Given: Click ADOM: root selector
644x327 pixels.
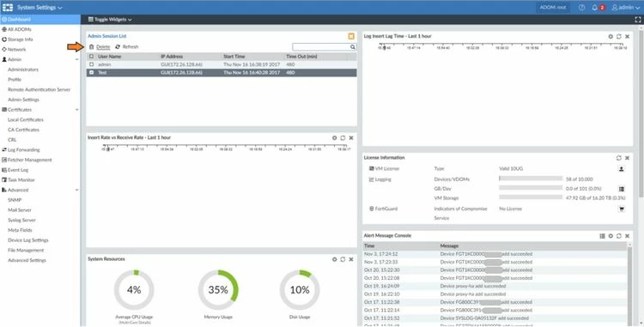Looking at the screenshot, I should point(553,8).
